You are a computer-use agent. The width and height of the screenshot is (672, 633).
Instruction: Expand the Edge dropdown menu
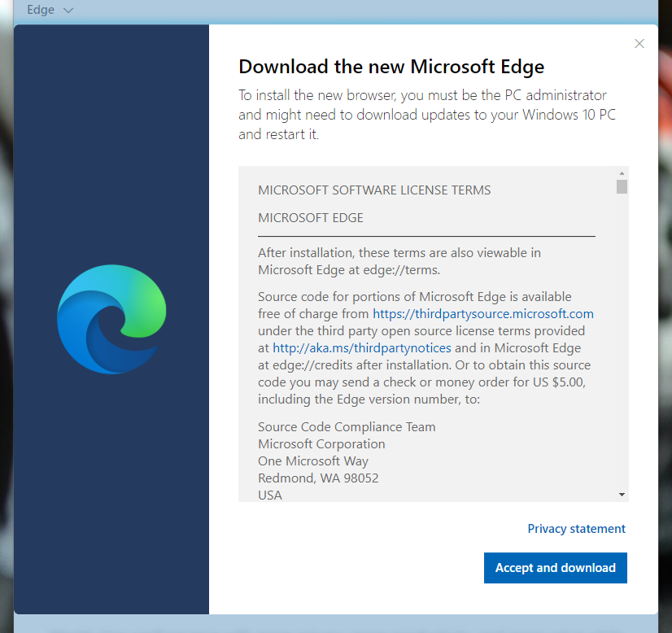50,10
